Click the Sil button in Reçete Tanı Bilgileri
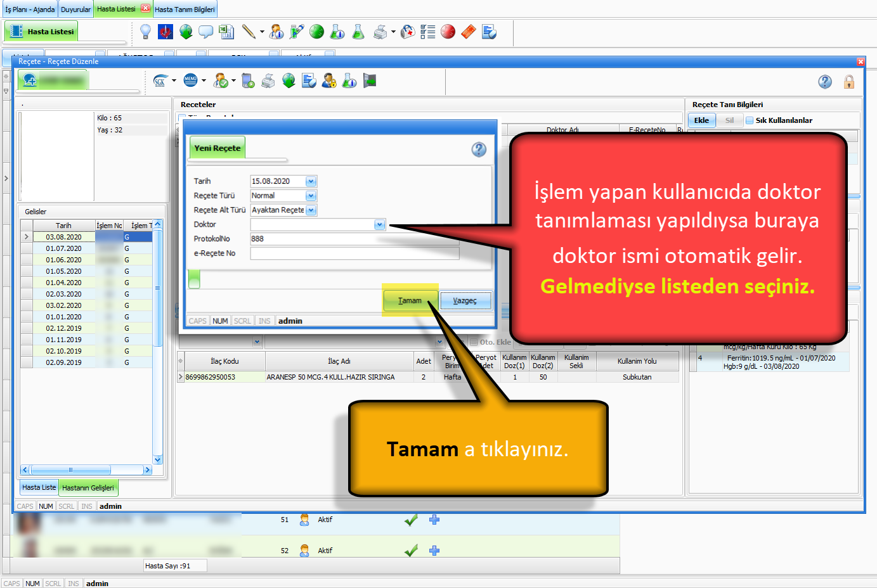This screenshot has height=588, width=877. pyautogui.click(x=729, y=120)
